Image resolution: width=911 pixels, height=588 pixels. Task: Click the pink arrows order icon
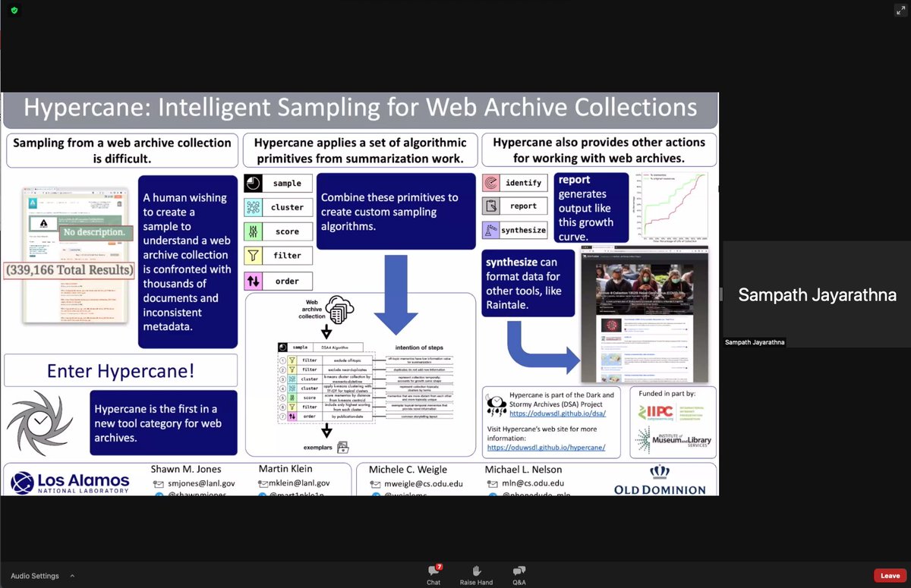click(254, 281)
